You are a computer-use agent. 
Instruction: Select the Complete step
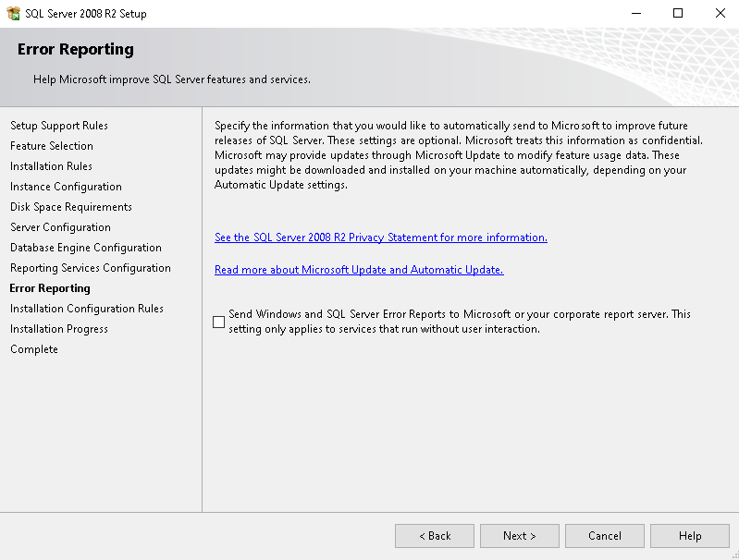click(x=34, y=349)
